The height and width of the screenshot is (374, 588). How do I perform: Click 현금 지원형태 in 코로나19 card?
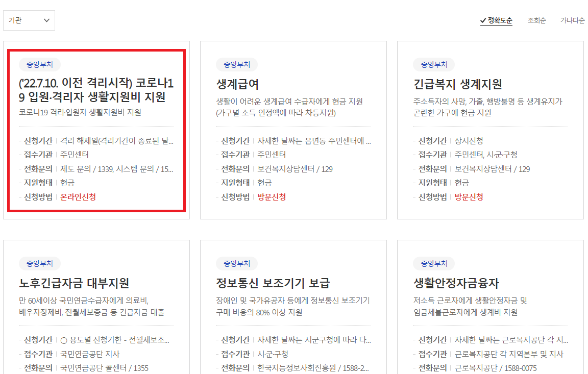pyautogui.click(x=67, y=183)
